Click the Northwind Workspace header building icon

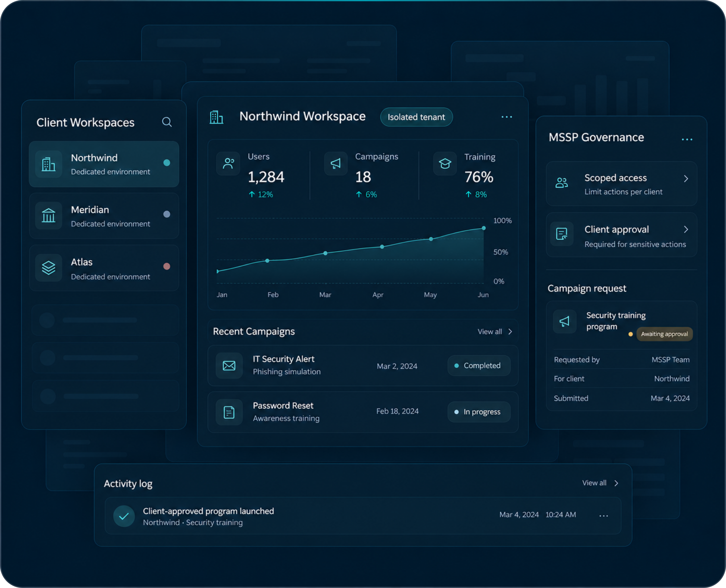click(216, 117)
